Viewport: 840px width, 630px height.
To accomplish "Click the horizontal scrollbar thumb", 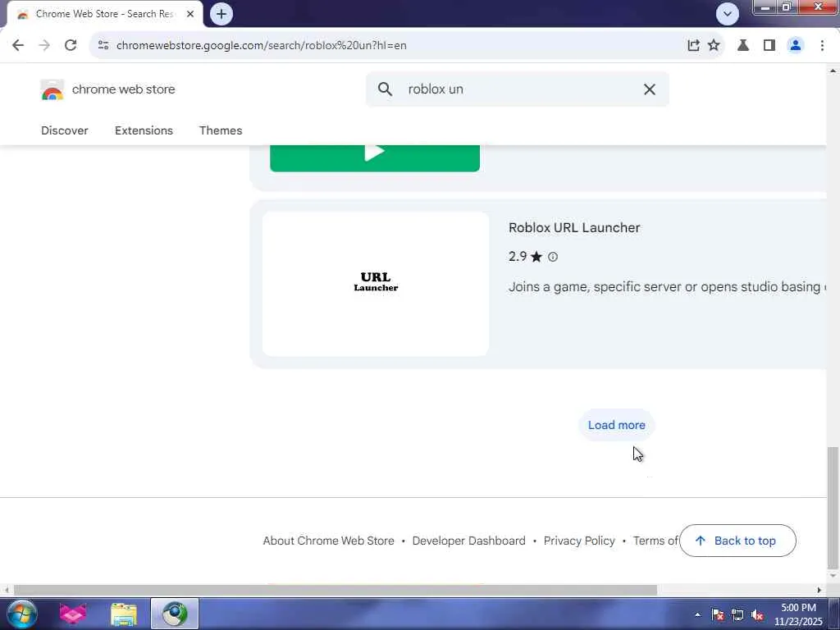I will tap(336, 590).
